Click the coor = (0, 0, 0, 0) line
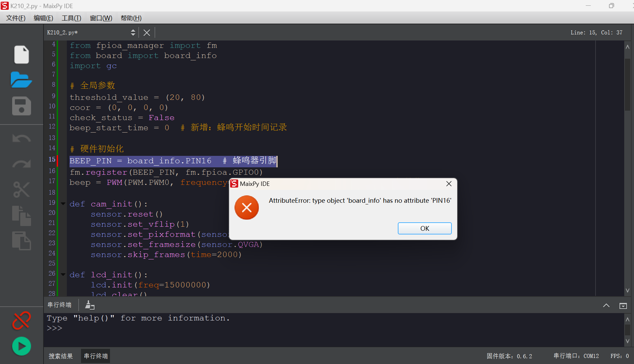 [119, 108]
